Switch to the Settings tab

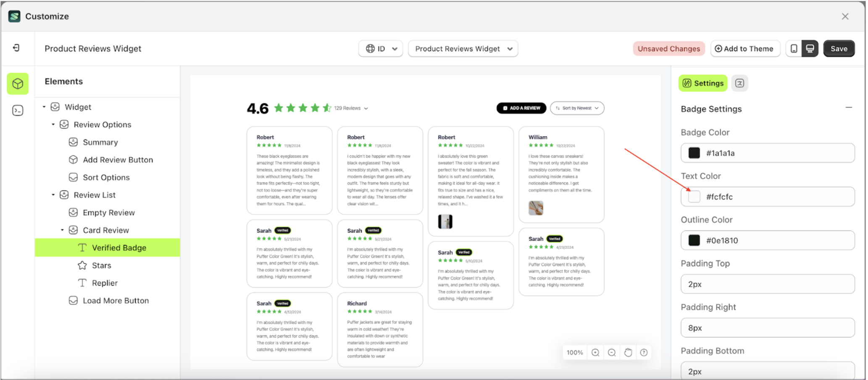click(x=702, y=83)
